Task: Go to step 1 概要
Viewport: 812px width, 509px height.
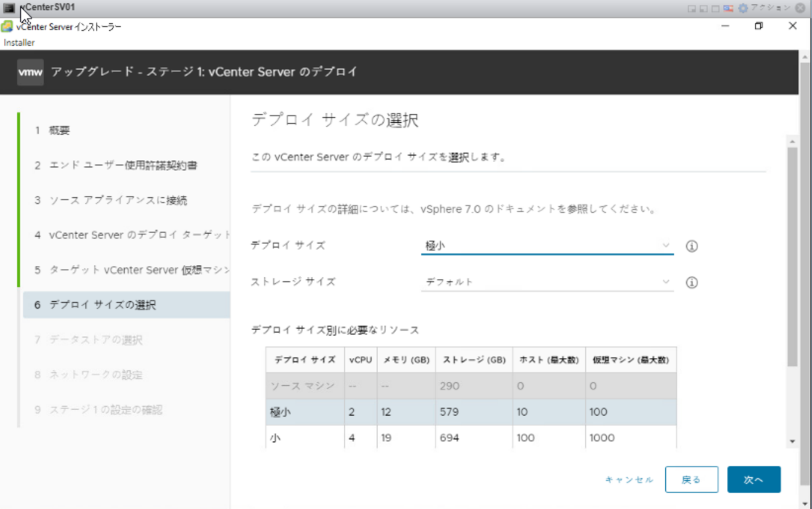Action: (59, 130)
